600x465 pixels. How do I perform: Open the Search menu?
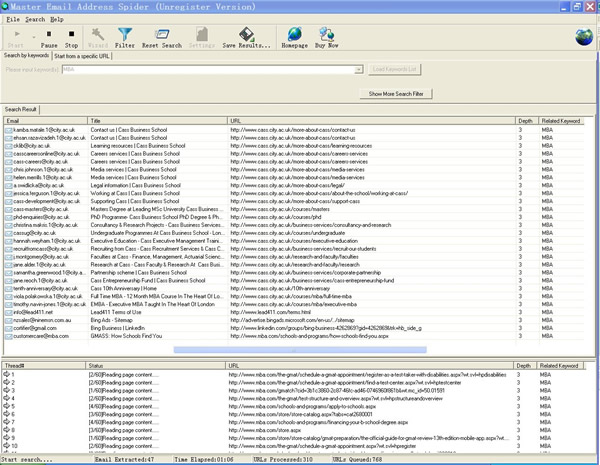pyautogui.click(x=35, y=19)
